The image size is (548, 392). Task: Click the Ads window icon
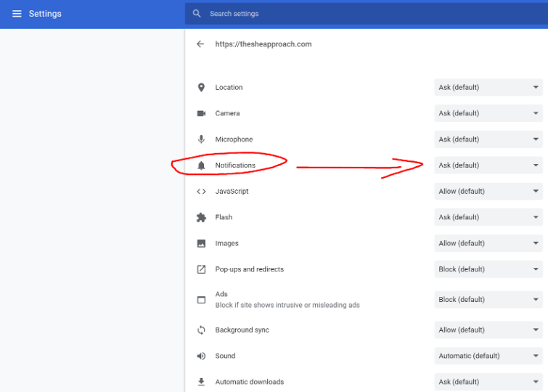(201, 300)
